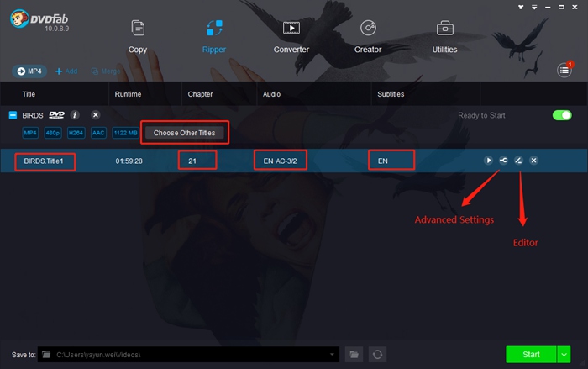Delete BIRDS.Title1 row using X icon
Screen dimensions: 588x369
[533, 161]
